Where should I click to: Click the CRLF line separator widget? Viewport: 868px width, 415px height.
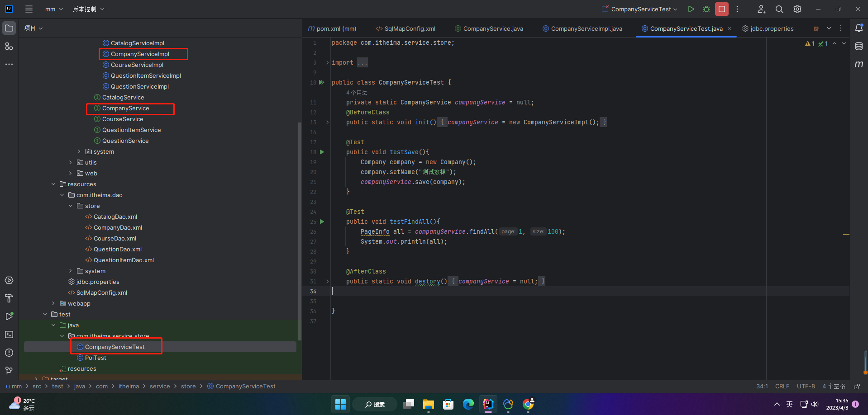point(782,387)
